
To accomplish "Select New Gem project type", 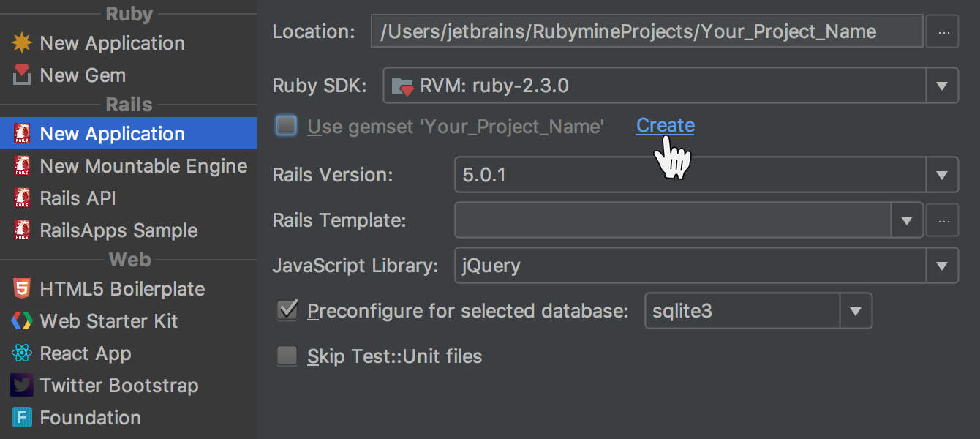I will (129, 75).
